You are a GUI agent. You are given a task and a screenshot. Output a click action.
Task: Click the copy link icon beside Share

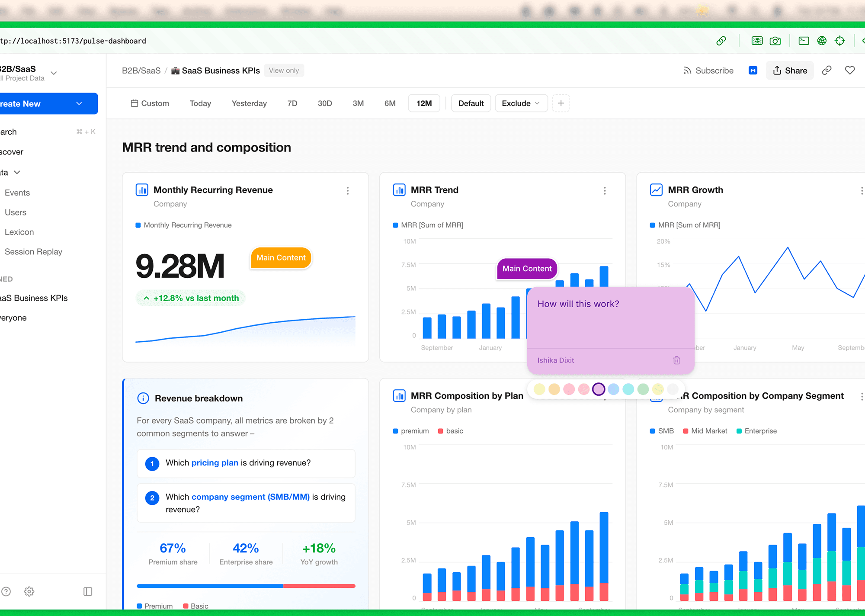point(827,71)
